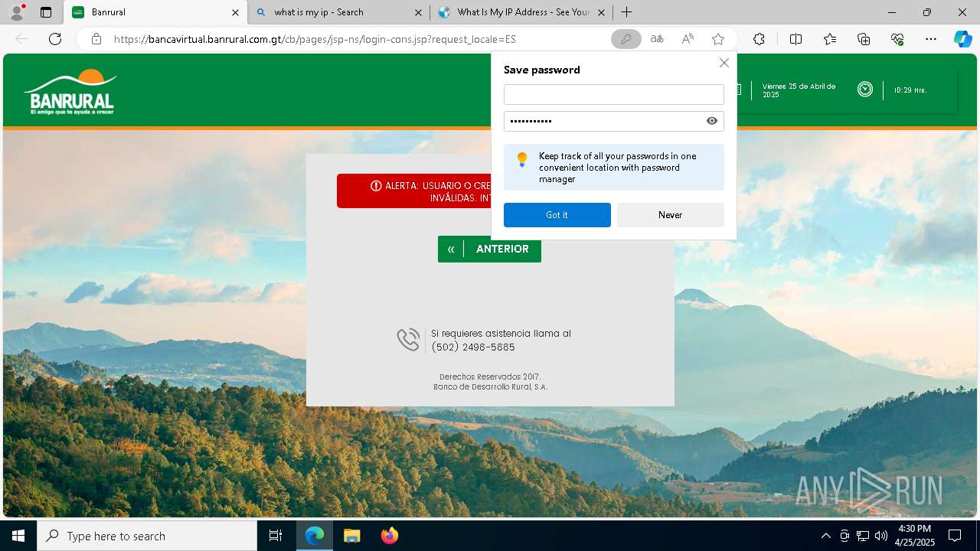
Task: Click the date 'Viernes 25 de Abril de 2025'
Action: tap(799, 90)
